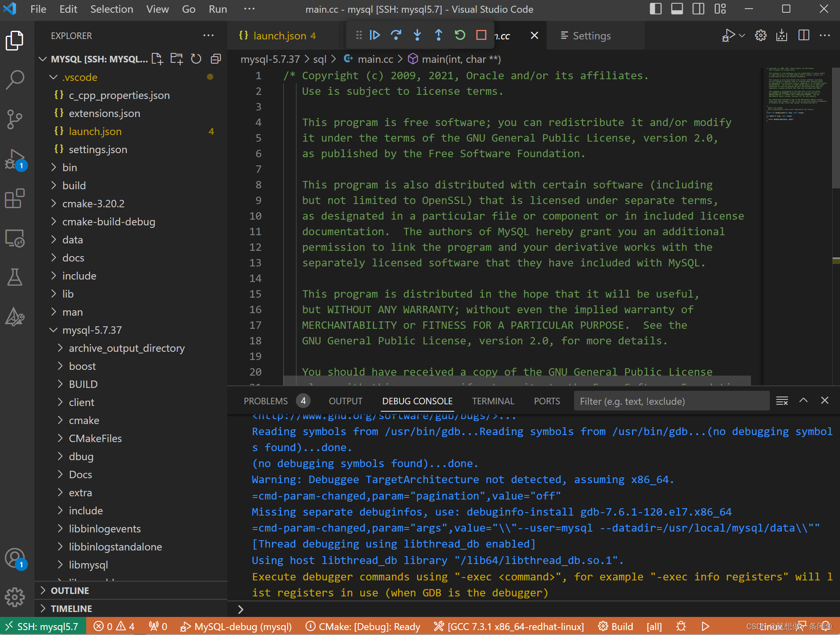Image resolution: width=840 pixels, height=635 pixels.
Task: Open more actions in Explorer header
Action: point(208,35)
